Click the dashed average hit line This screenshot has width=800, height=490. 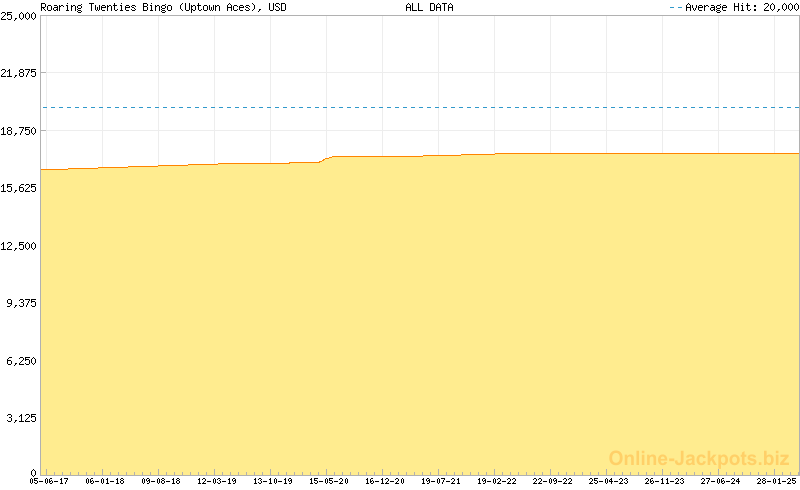point(420,107)
